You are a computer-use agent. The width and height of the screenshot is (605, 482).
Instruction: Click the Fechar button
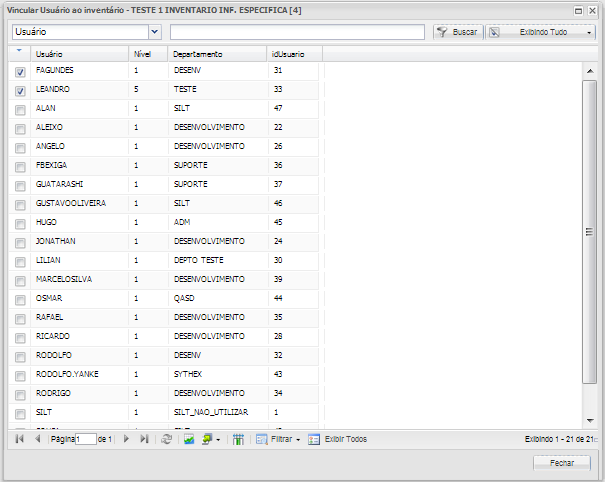[x=562, y=463]
